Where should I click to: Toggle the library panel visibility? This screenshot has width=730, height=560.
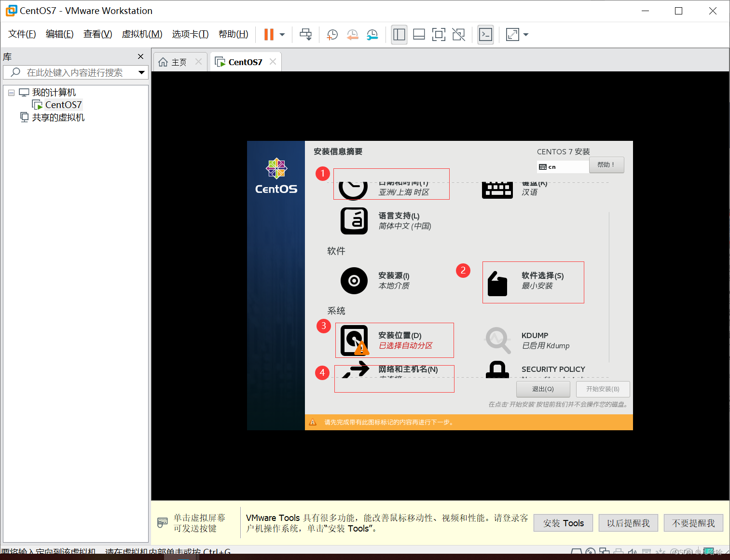[399, 34]
